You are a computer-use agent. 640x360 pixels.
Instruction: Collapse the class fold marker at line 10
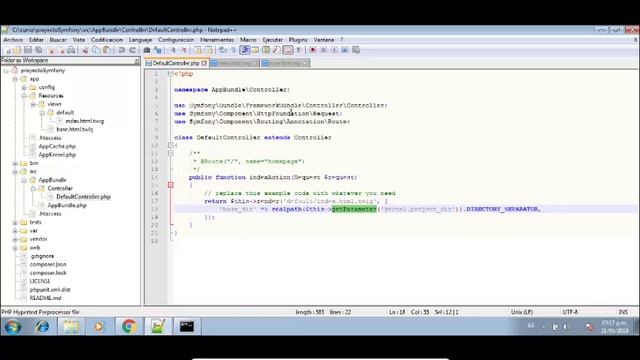click(171, 145)
